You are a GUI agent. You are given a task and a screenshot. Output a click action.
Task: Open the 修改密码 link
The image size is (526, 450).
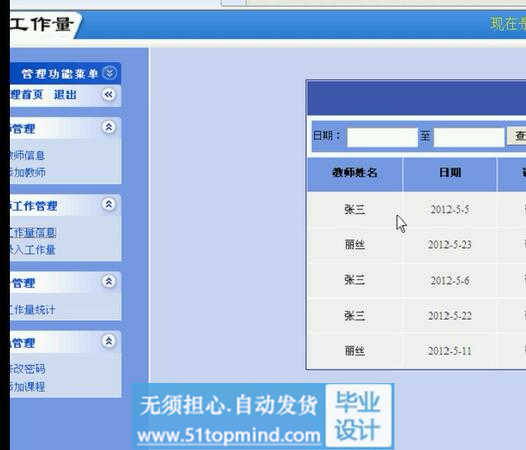point(28,369)
